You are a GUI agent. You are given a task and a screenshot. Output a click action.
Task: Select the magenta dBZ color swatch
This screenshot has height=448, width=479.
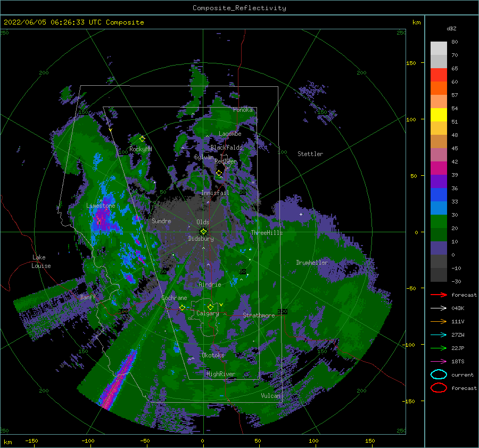pyautogui.click(x=439, y=168)
